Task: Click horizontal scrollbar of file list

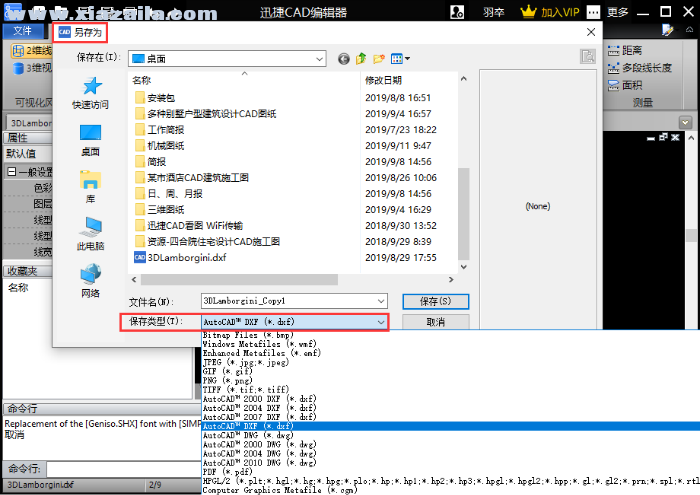Action: (x=239, y=279)
